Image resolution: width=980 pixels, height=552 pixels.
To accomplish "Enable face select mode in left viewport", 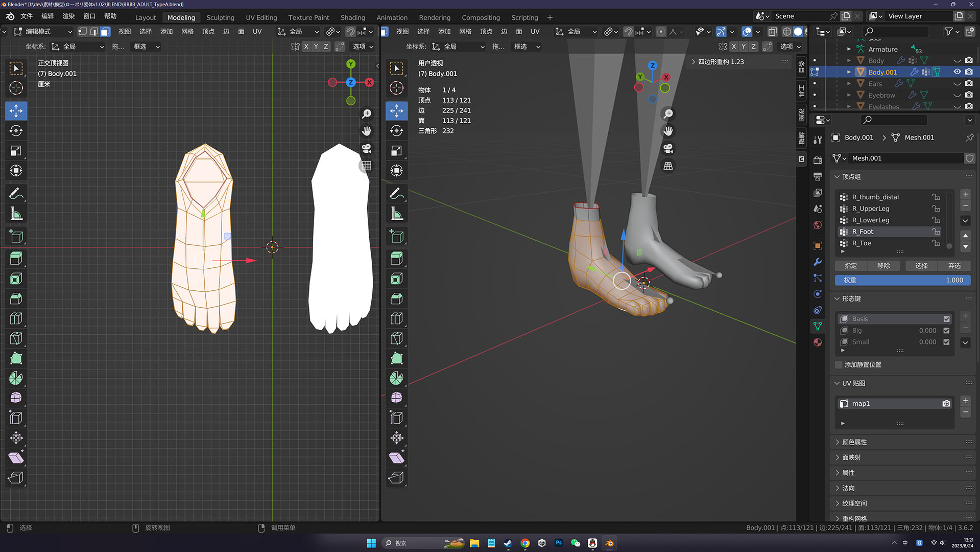I will pos(105,32).
